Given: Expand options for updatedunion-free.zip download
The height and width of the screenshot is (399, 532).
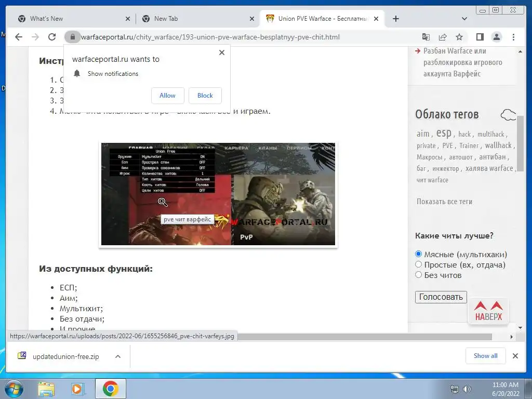Looking at the screenshot, I should (x=118, y=356).
